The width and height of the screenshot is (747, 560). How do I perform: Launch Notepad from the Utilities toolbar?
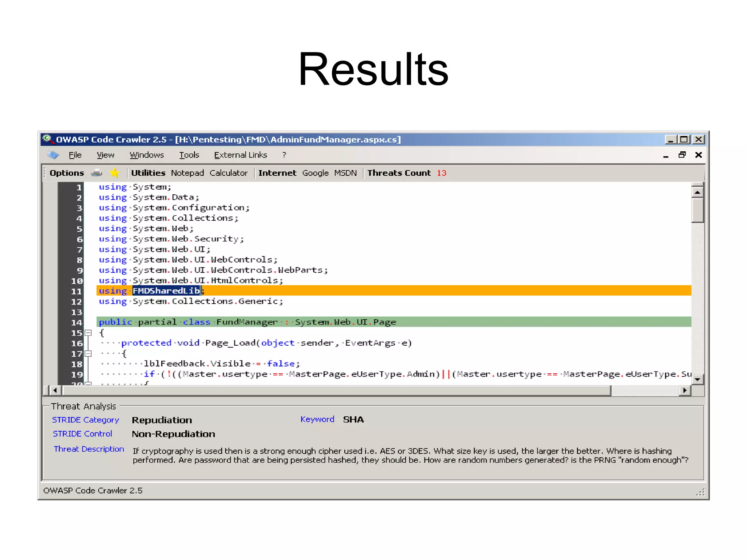click(x=187, y=173)
